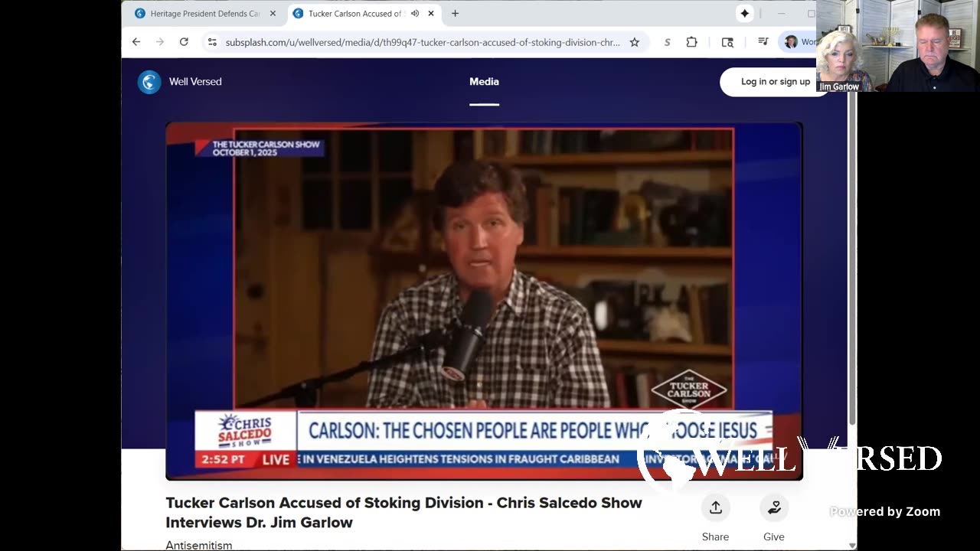Click the subsplash.com address bar
This screenshot has height=551, width=980.
pos(423,42)
